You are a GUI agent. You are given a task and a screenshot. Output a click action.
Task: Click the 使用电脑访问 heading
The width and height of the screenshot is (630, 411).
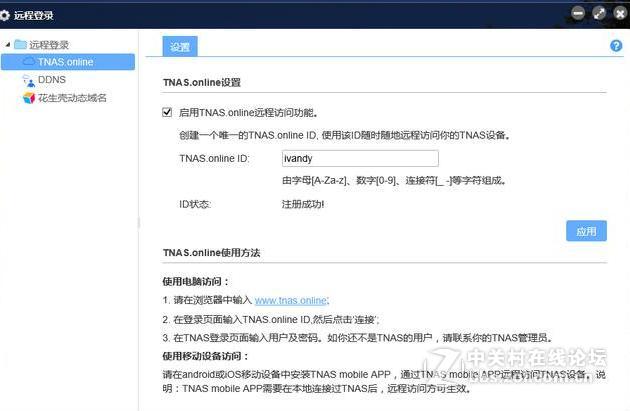point(196,282)
